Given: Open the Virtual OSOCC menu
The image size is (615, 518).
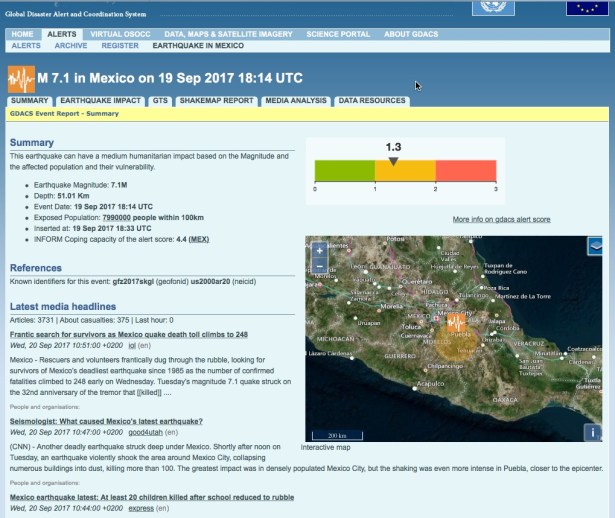Looking at the screenshot, I should [121, 34].
